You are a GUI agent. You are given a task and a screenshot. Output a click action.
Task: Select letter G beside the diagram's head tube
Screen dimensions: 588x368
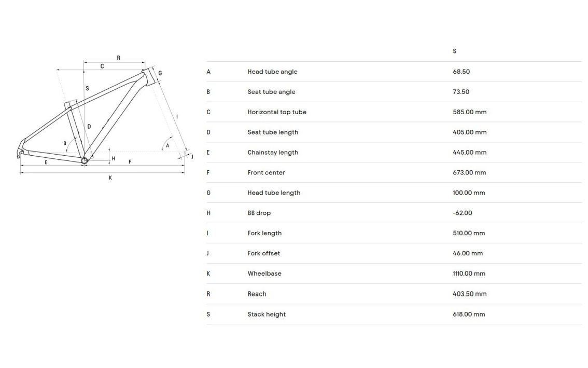pyautogui.click(x=160, y=73)
